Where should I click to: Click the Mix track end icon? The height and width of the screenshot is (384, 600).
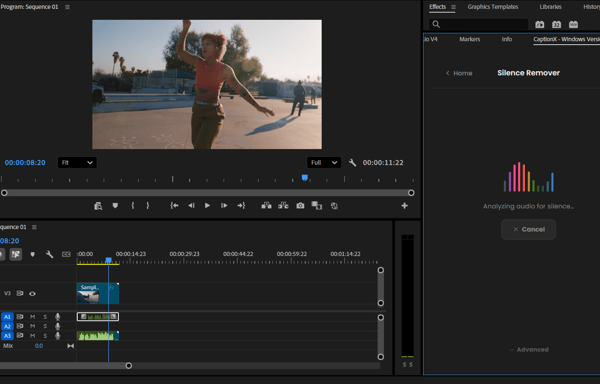(x=71, y=346)
